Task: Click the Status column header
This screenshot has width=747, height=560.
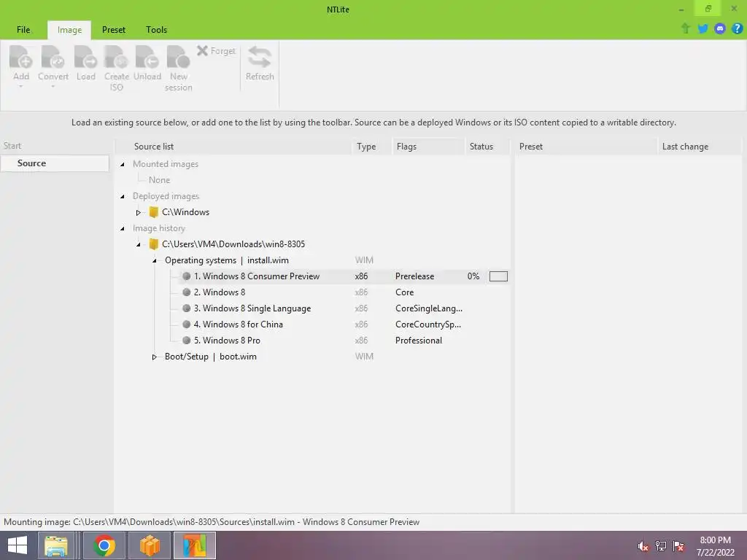Action: point(487,147)
